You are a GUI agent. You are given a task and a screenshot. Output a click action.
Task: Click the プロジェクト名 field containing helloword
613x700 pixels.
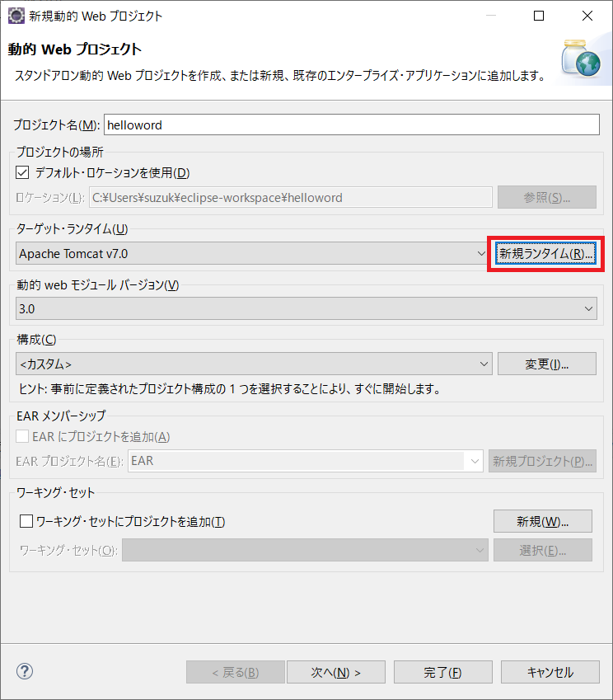click(352, 124)
